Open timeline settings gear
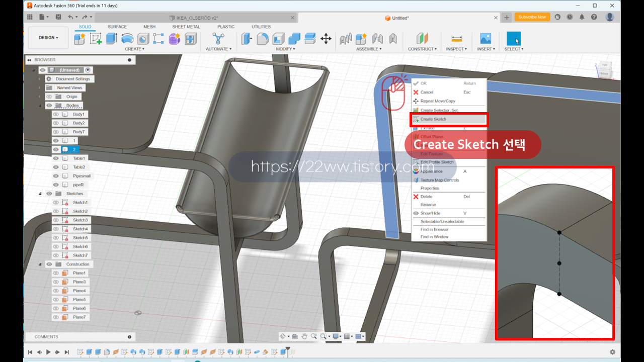644x362 pixels. coord(612,352)
